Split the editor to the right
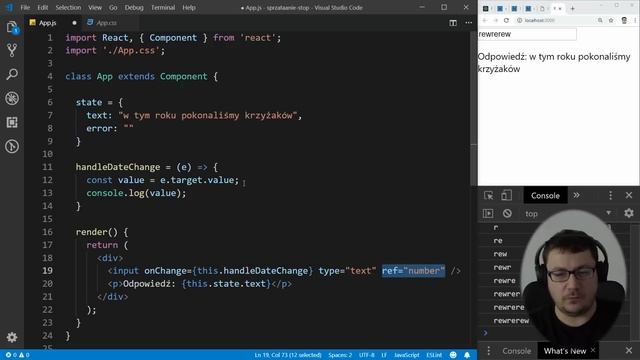This screenshot has width=640, height=360. point(453,23)
